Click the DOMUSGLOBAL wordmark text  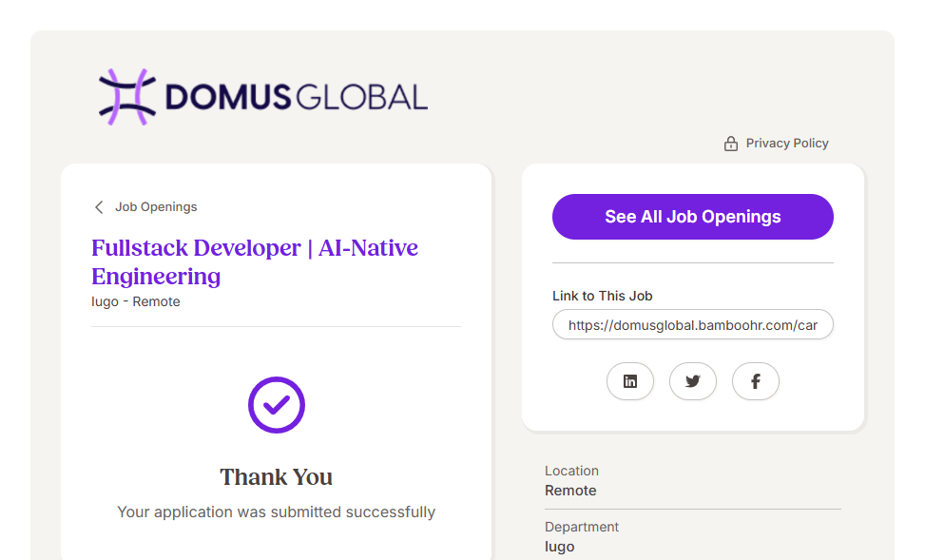[x=297, y=97]
